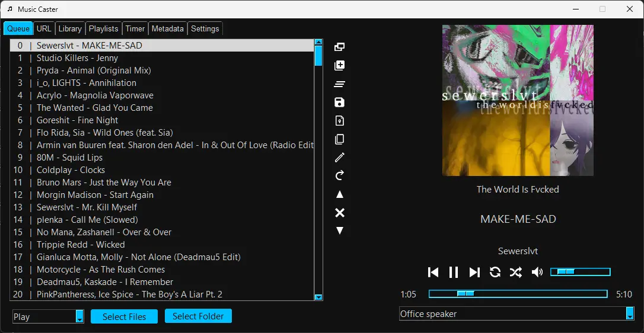This screenshot has width=644, height=333.
Task: Mute the volume speaker icon
Action: click(537, 272)
